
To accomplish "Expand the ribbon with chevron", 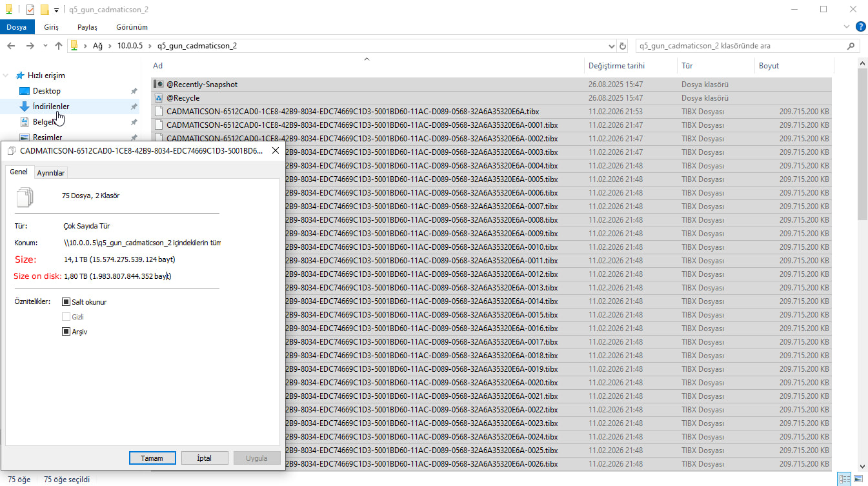I will (x=847, y=26).
